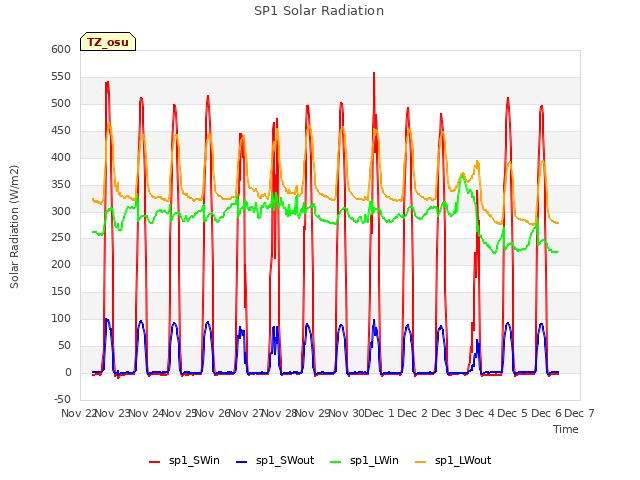
Task: Click the Dec 2 x-axis label
Action: pos(413,413)
